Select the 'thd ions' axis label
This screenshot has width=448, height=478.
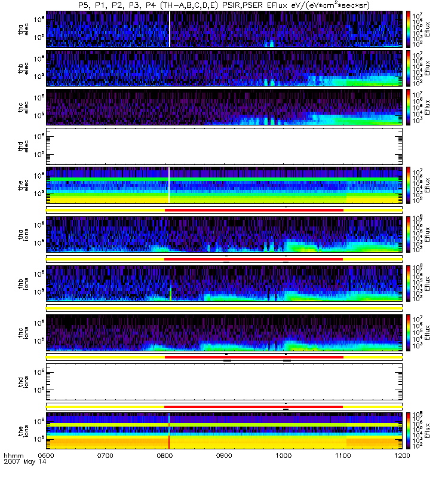coord(23,382)
